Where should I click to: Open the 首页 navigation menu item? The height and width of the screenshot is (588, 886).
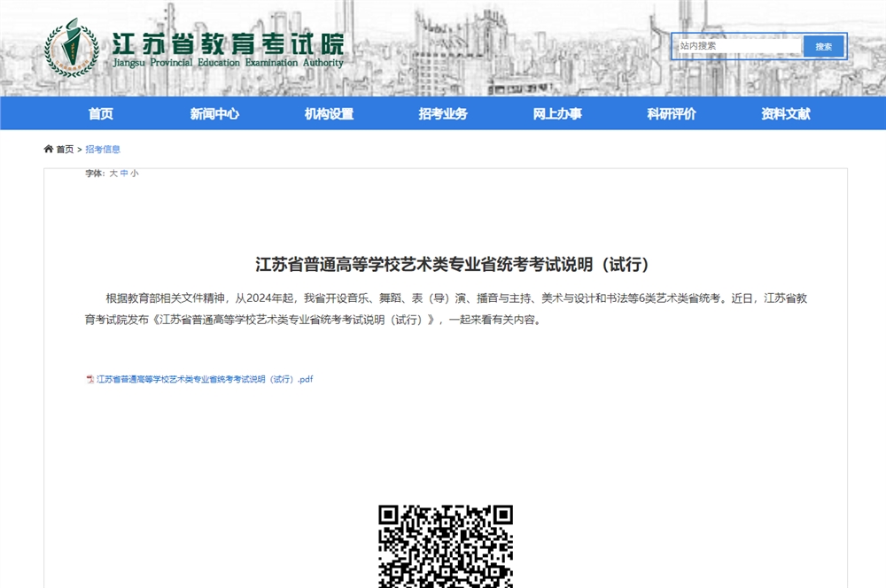point(101,113)
